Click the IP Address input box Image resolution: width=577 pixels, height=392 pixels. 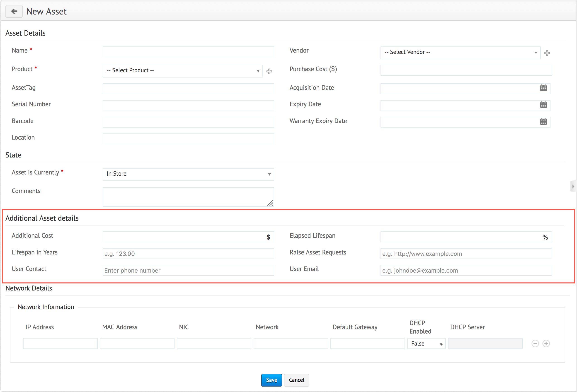(x=60, y=344)
